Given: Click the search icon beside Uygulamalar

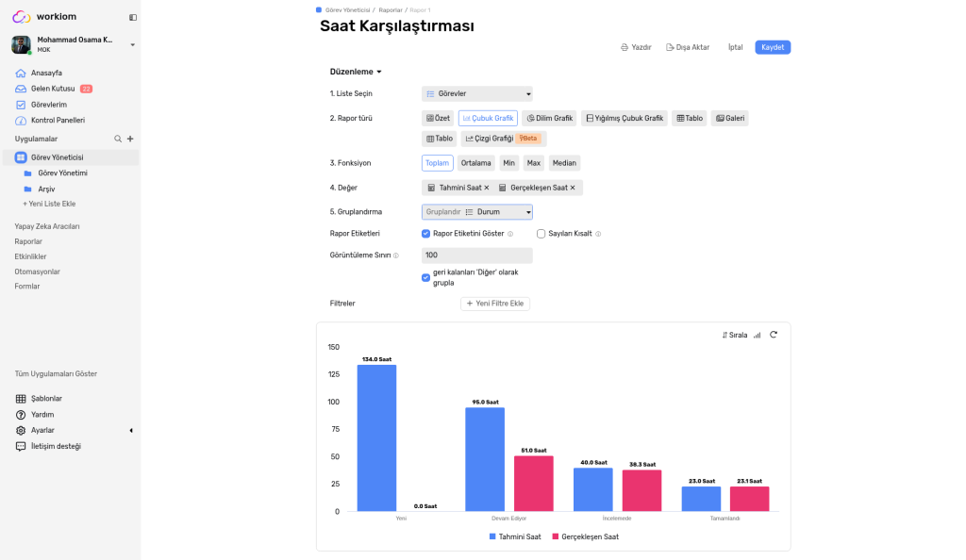Looking at the screenshot, I should 118,140.
